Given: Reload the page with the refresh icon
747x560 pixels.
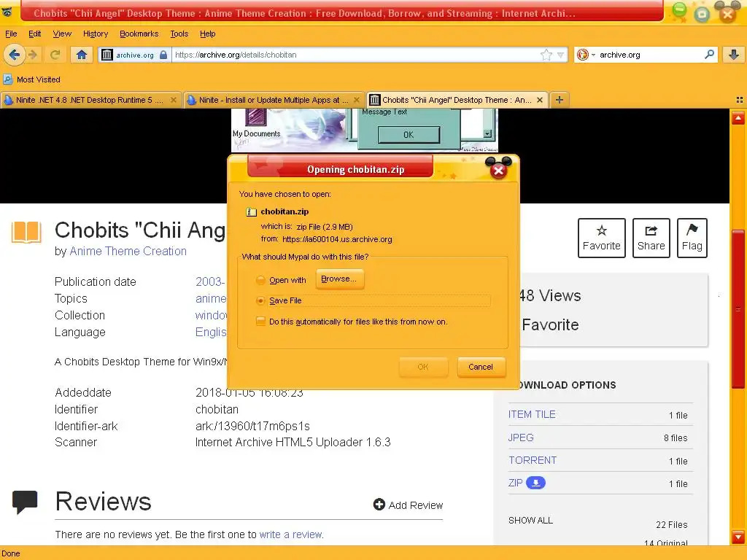Looking at the screenshot, I should [x=55, y=55].
